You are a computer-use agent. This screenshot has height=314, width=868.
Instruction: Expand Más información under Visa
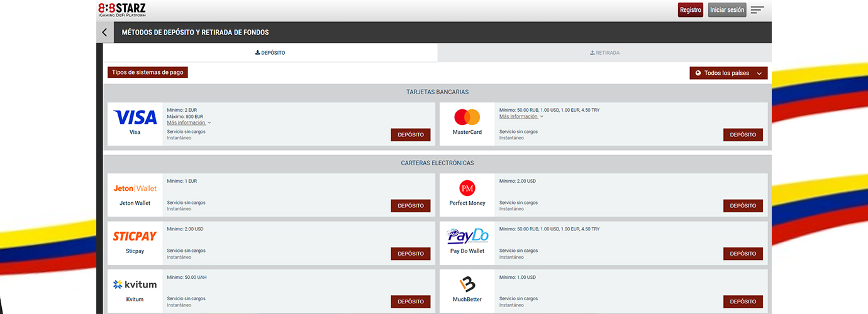(x=189, y=122)
